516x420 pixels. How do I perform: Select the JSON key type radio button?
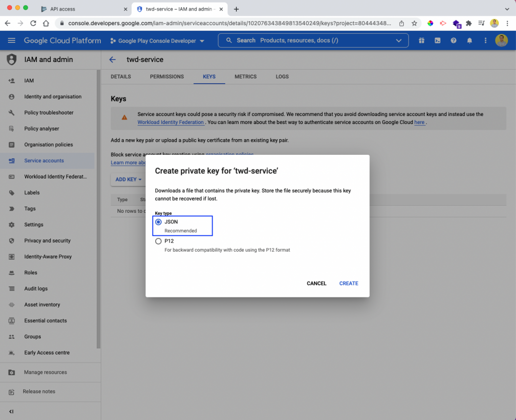(x=158, y=222)
